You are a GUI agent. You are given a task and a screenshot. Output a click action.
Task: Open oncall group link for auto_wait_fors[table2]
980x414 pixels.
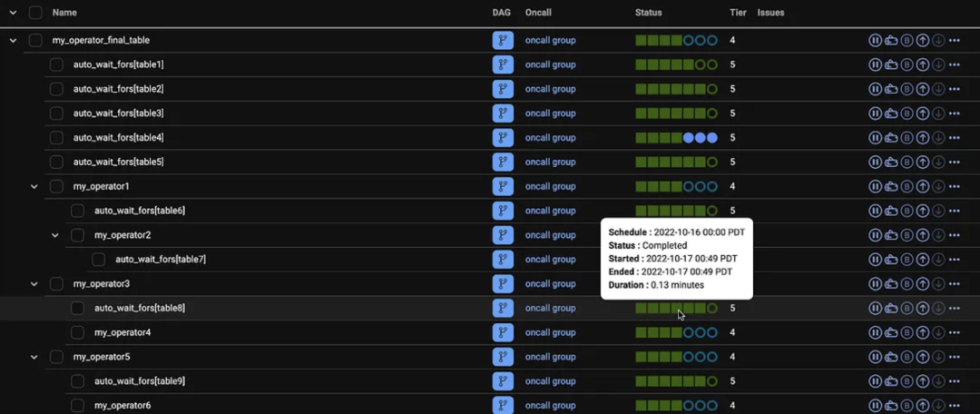point(550,90)
